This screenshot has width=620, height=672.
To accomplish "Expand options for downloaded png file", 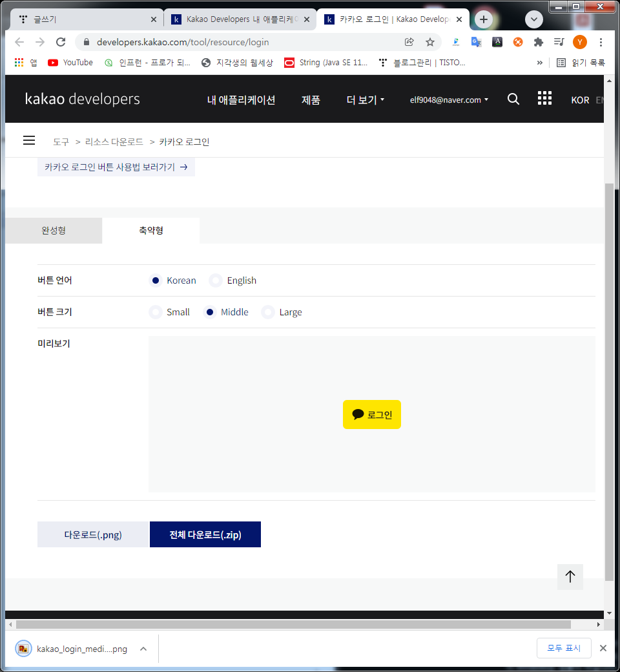I will (143, 649).
